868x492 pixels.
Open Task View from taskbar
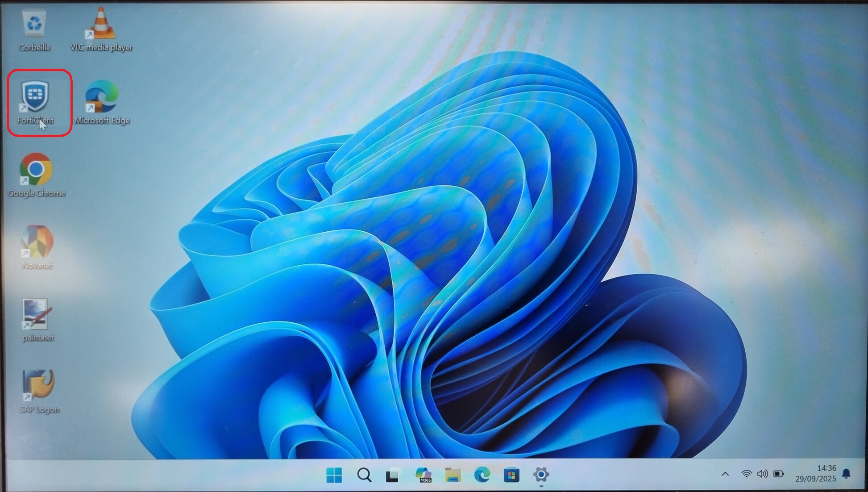pos(393,475)
